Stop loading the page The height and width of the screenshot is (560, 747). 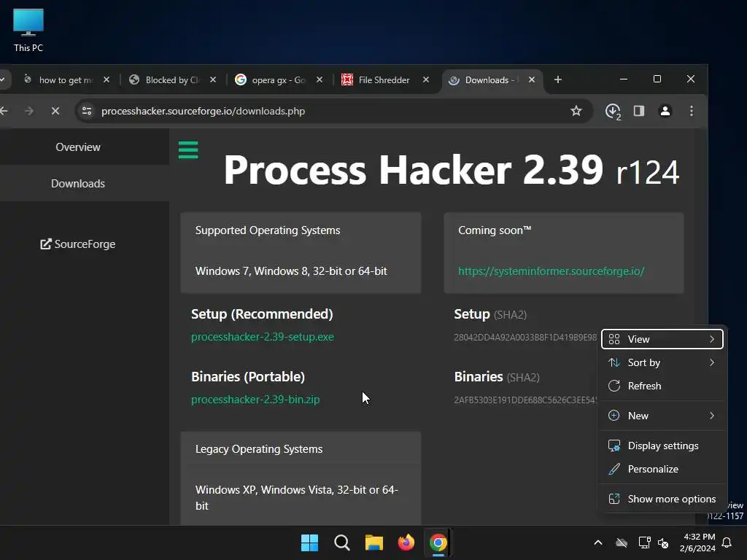[55, 111]
